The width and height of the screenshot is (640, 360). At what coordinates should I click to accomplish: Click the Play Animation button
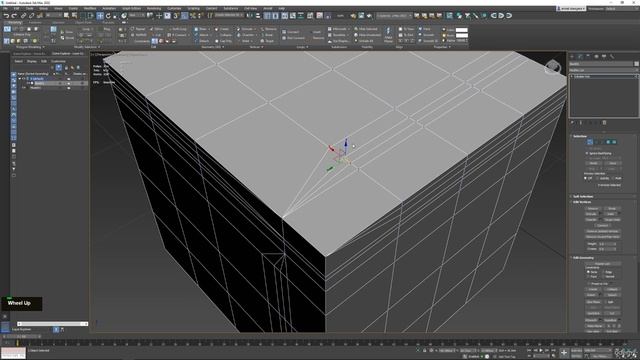[x=541, y=351]
